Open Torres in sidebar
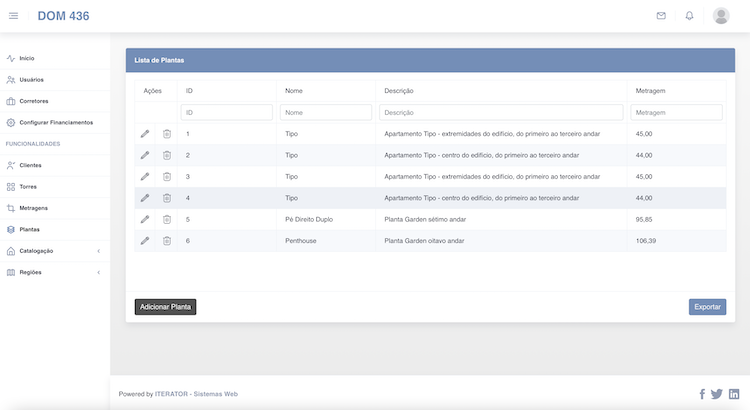The image size is (750, 410). coord(55,187)
